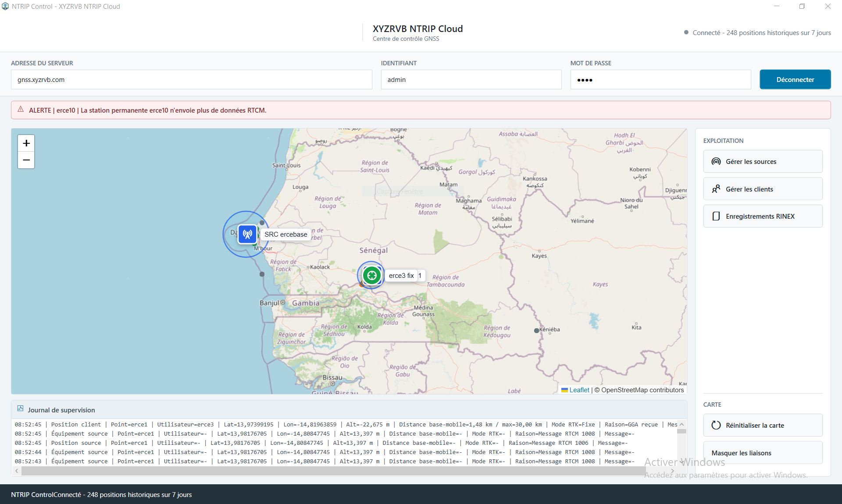The image size is (842, 504).
Task: Click the grey dot off the coast near Fatick
Action: coord(262,274)
